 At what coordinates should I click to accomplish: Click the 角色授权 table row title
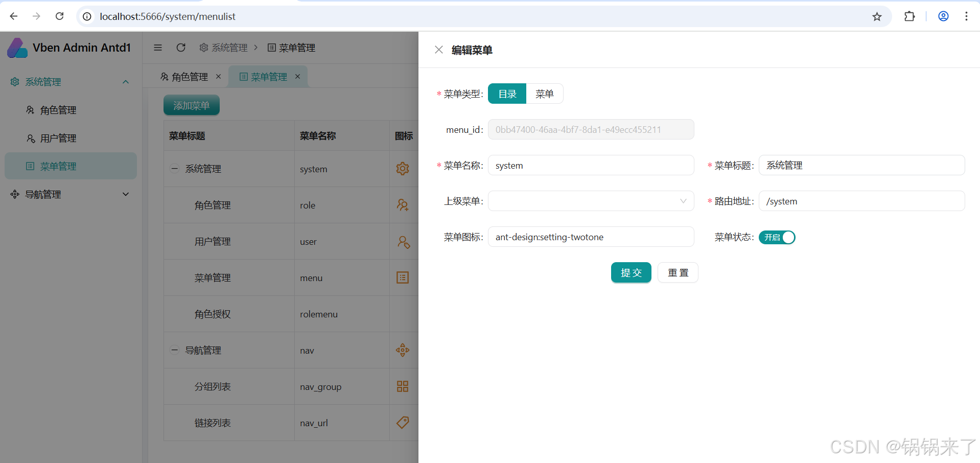click(x=213, y=314)
